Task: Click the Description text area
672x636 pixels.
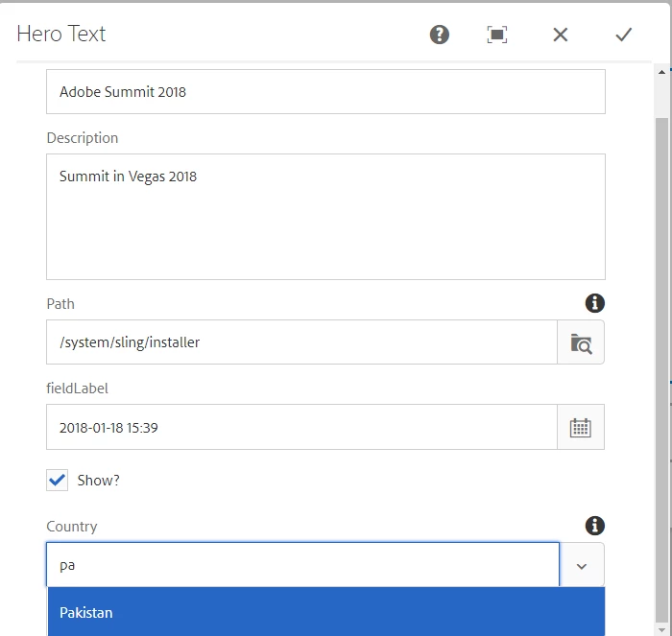Action: pyautogui.click(x=325, y=217)
